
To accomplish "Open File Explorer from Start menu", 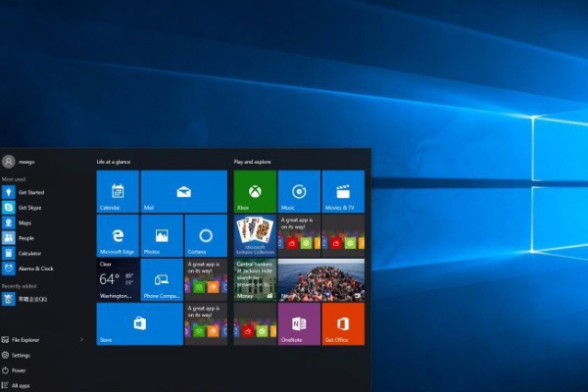I will point(21,340).
